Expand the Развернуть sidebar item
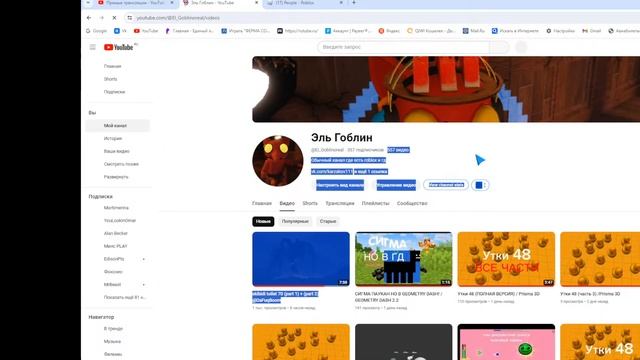Screen dimensions: 640x360 (117, 177)
